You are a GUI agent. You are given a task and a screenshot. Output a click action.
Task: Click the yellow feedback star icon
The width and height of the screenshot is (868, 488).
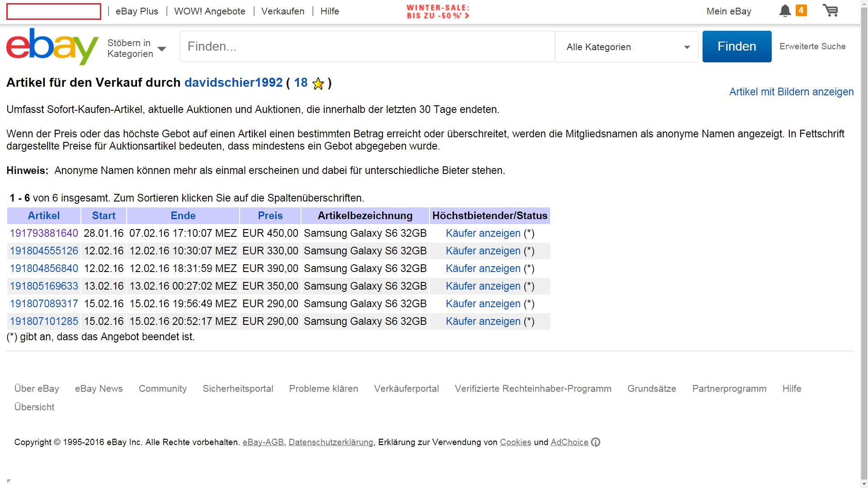(318, 84)
